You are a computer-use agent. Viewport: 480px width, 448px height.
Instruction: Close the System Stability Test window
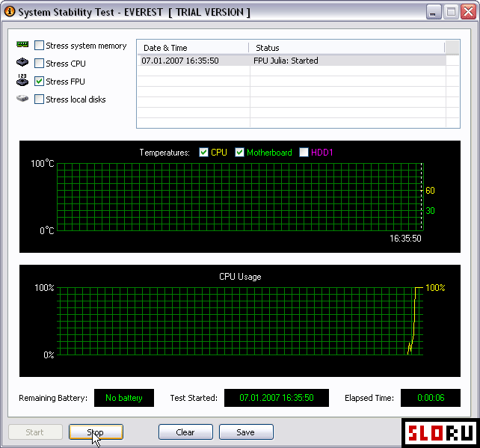coord(468,12)
